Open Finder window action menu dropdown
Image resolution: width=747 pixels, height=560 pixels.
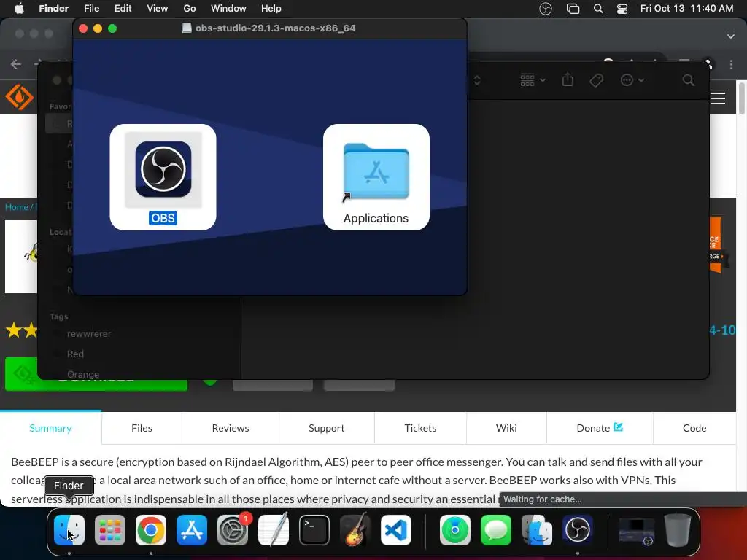click(x=632, y=80)
